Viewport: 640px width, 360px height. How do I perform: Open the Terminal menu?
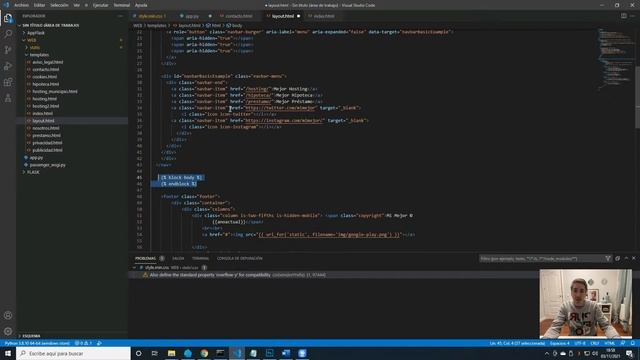point(122,5)
